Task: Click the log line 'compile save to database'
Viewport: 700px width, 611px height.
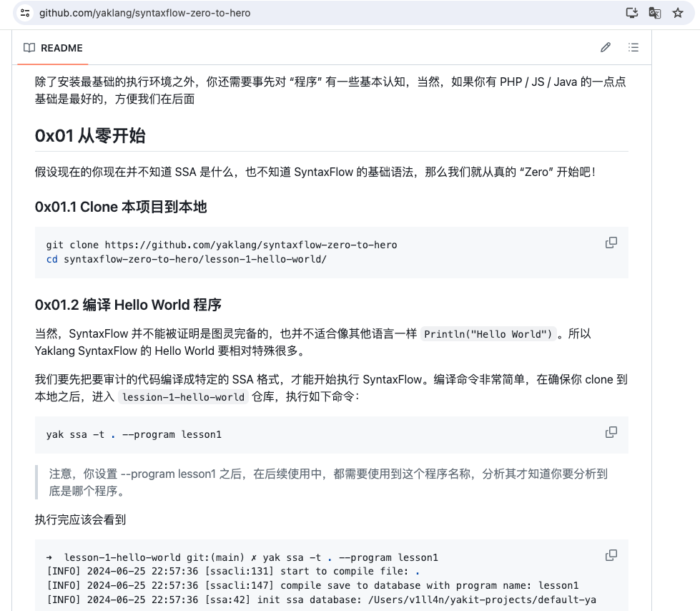Action: click(x=312, y=585)
